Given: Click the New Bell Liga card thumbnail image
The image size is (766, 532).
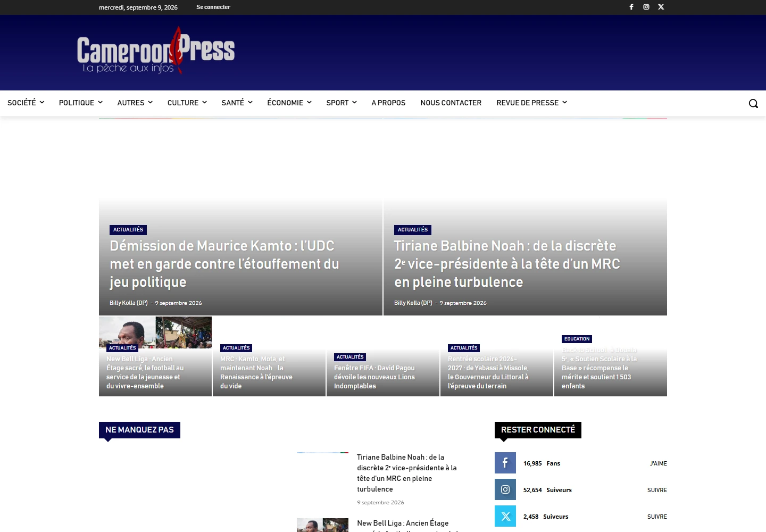Looking at the screenshot, I should [x=155, y=332].
